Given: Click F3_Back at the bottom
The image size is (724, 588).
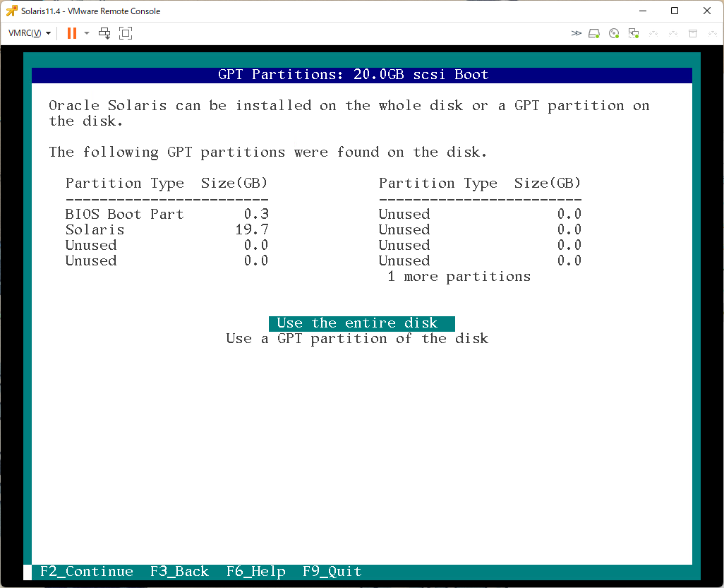Looking at the screenshot, I should point(179,571).
